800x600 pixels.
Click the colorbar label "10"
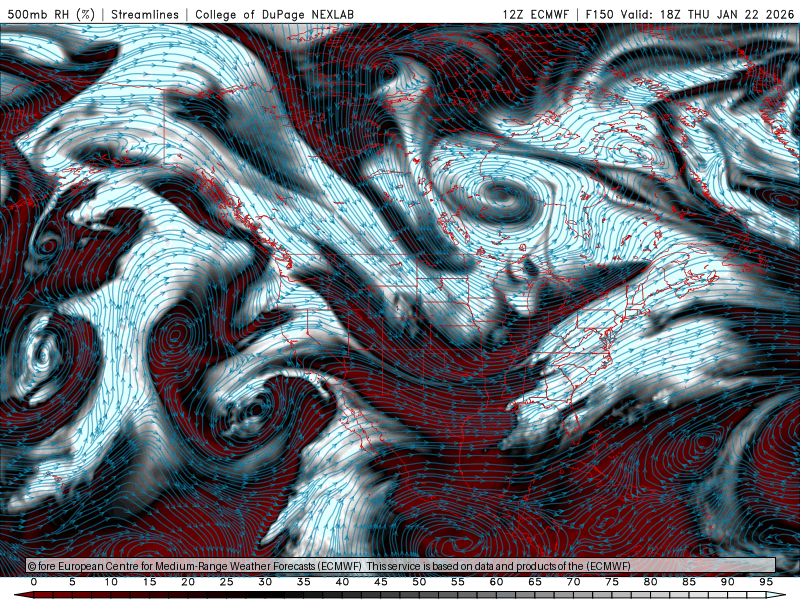point(111,582)
